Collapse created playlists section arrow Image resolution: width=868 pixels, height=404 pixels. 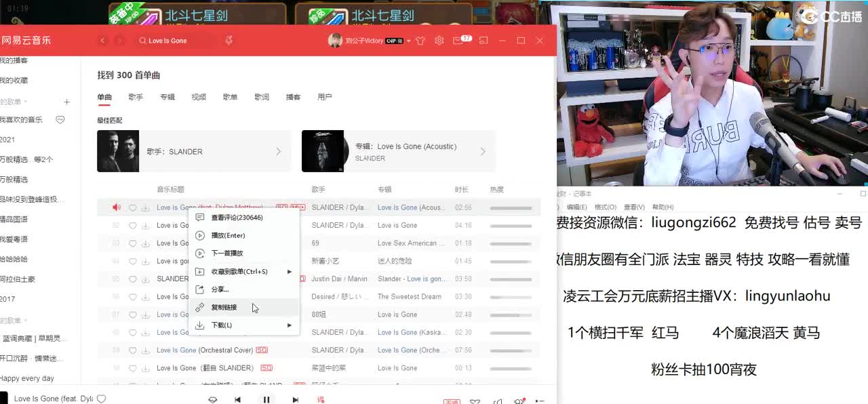point(26,102)
